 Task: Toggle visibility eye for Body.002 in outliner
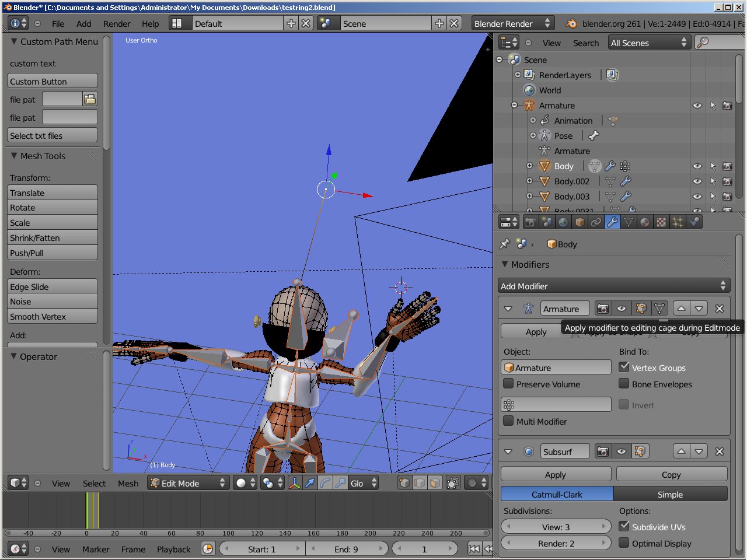coord(697,181)
